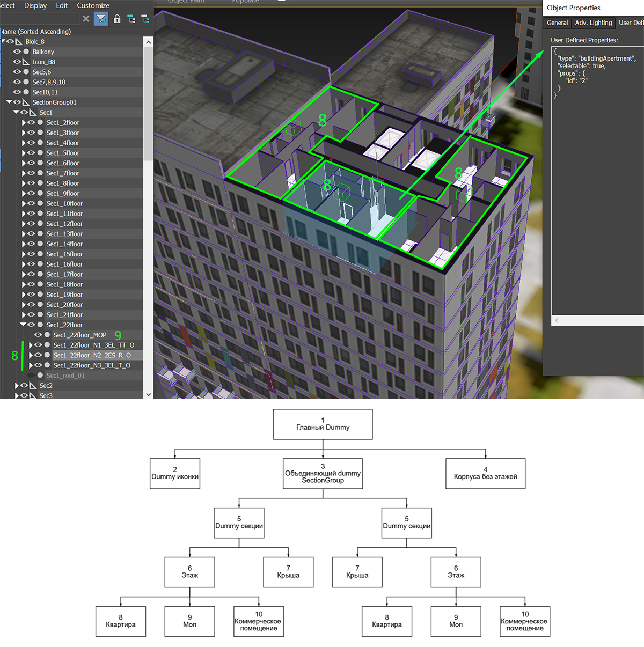Click the object dot icon of Sec1_10floor
The width and height of the screenshot is (644, 647).
point(40,204)
